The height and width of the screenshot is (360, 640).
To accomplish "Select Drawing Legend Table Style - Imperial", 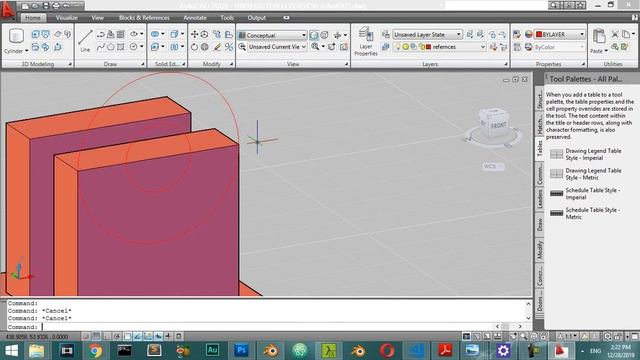I will click(x=586, y=154).
